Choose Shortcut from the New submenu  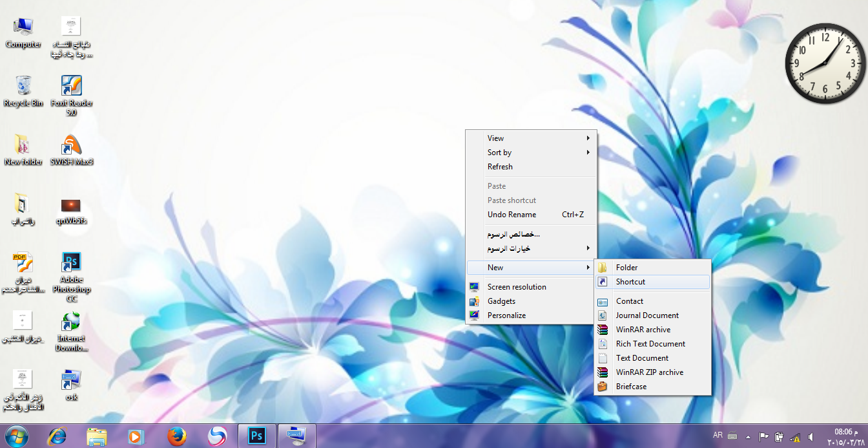click(630, 282)
